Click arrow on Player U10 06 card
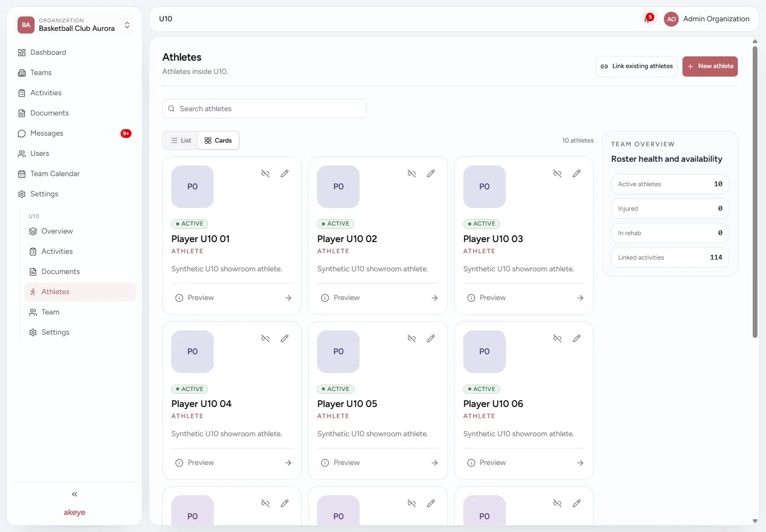The height and width of the screenshot is (532, 766). click(580, 463)
